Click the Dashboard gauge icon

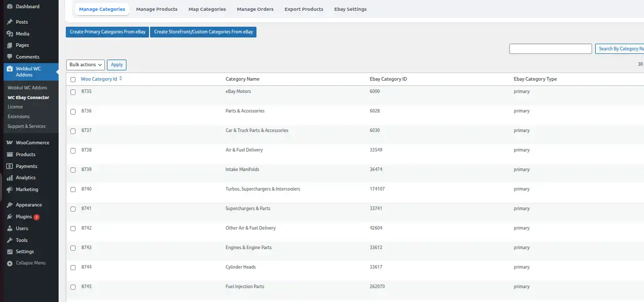(10, 7)
